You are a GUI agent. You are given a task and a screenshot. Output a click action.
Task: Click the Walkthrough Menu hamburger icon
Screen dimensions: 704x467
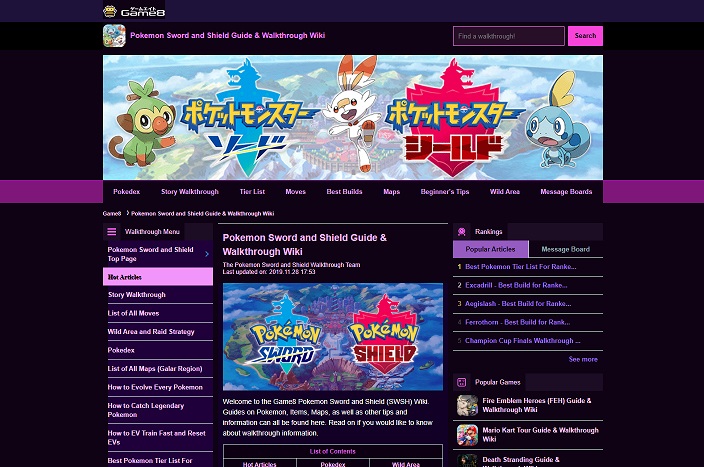coord(111,232)
